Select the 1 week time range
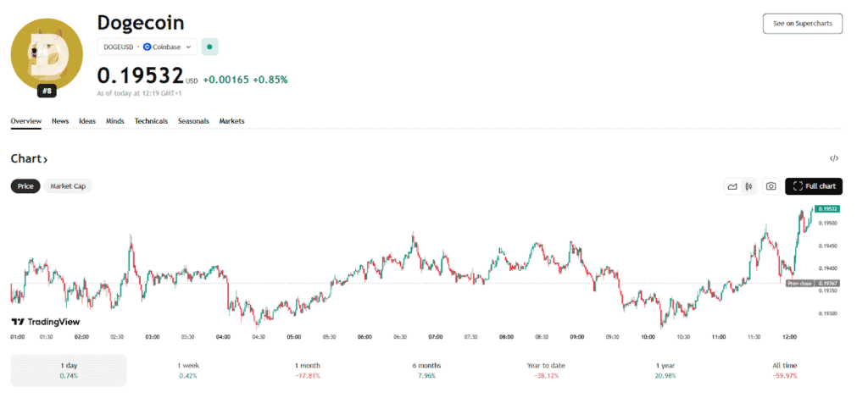868x398 pixels. 187,370
